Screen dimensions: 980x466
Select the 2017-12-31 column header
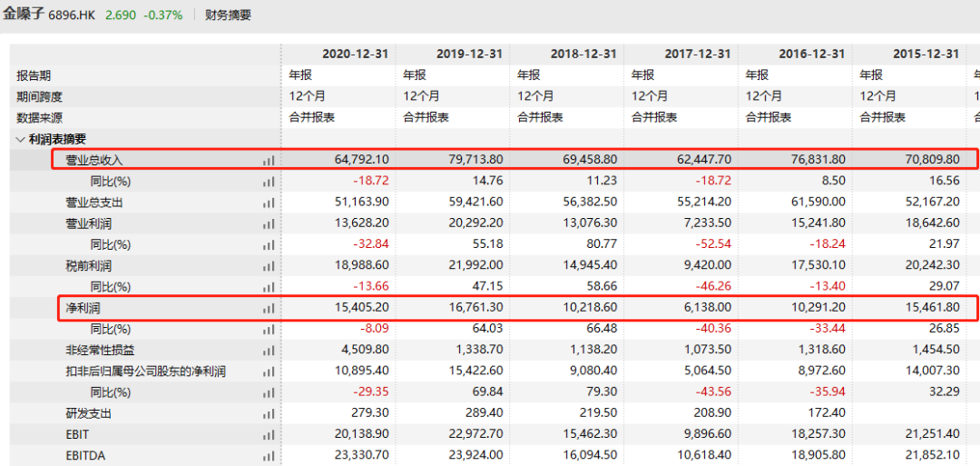(x=698, y=55)
